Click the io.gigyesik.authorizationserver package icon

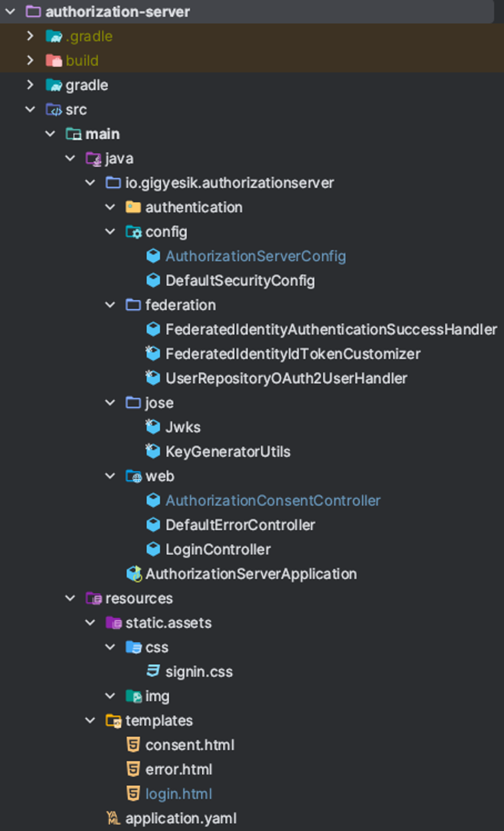tap(113, 183)
